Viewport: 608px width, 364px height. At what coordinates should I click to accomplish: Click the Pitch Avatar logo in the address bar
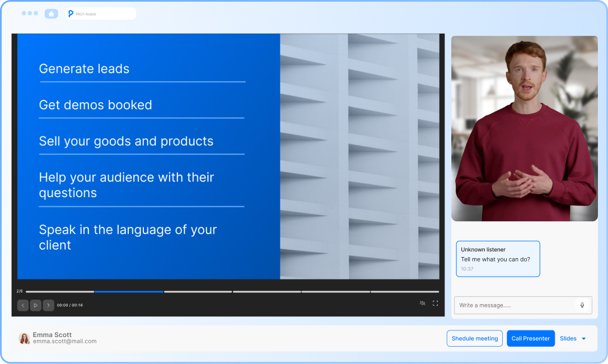pyautogui.click(x=70, y=13)
